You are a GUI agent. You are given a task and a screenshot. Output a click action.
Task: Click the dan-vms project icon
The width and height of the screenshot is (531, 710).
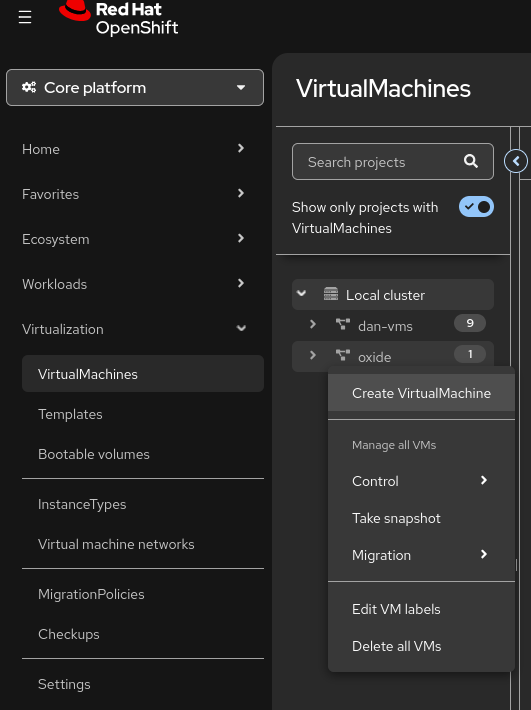point(343,325)
